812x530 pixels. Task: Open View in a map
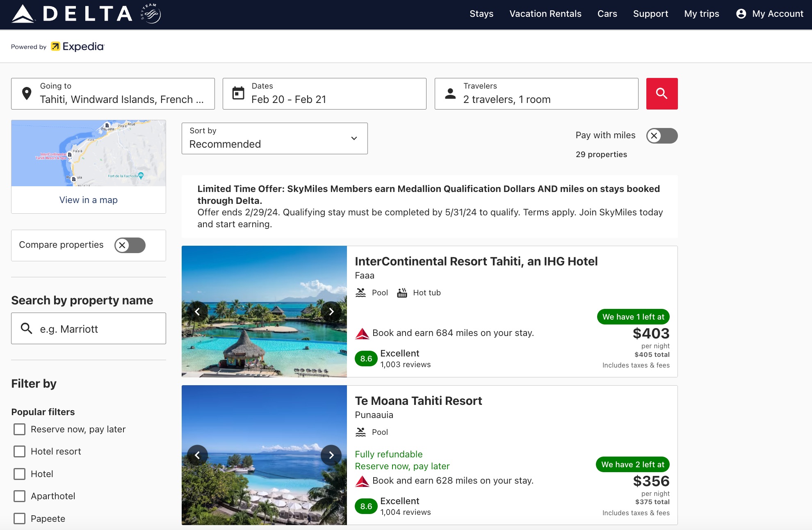[x=88, y=200]
